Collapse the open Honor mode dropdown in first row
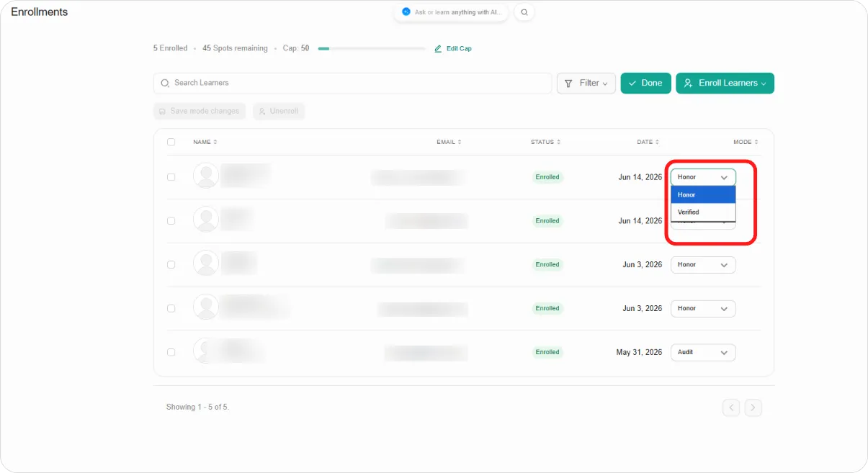This screenshot has width=868, height=473. pyautogui.click(x=703, y=177)
